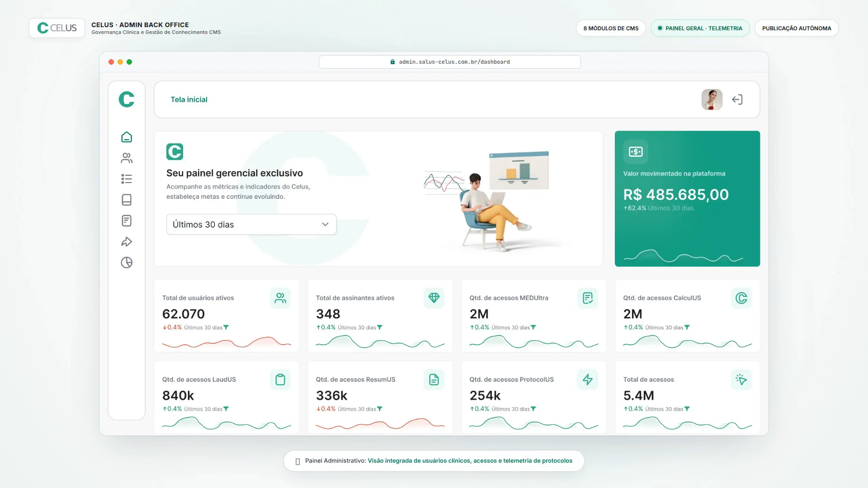Click the Celus C logo in the sidebar
Screen dimensions: 868x488
127,99
